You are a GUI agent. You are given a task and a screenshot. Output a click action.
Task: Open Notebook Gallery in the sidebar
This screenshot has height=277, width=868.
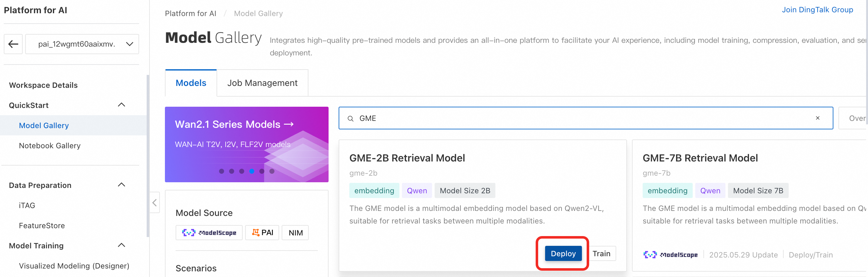click(x=49, y=145)
